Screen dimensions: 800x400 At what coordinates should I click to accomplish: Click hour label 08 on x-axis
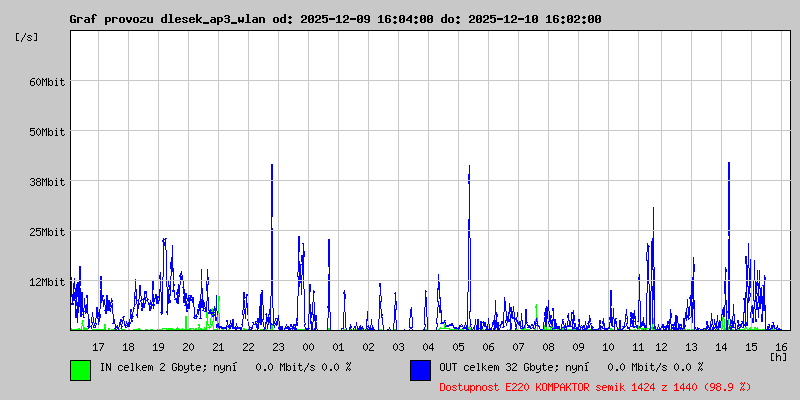pyautogui.click(x=548, y=347)
